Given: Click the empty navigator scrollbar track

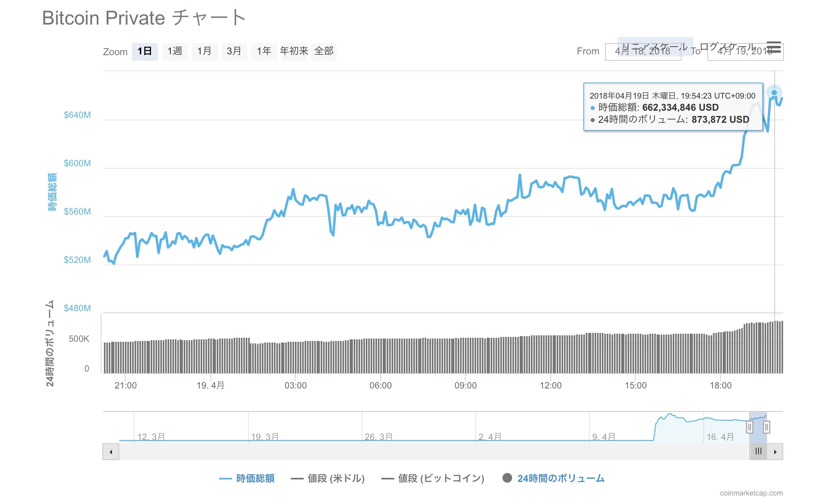Looking at the screenshot, I should click(x=434, y=452).
